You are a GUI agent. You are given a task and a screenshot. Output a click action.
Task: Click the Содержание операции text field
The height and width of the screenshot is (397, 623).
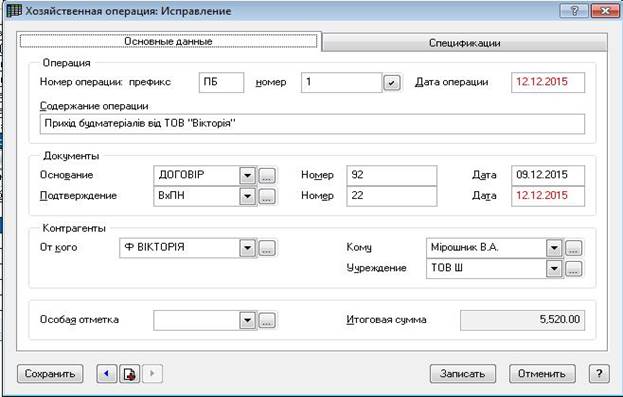click(312, 124)
